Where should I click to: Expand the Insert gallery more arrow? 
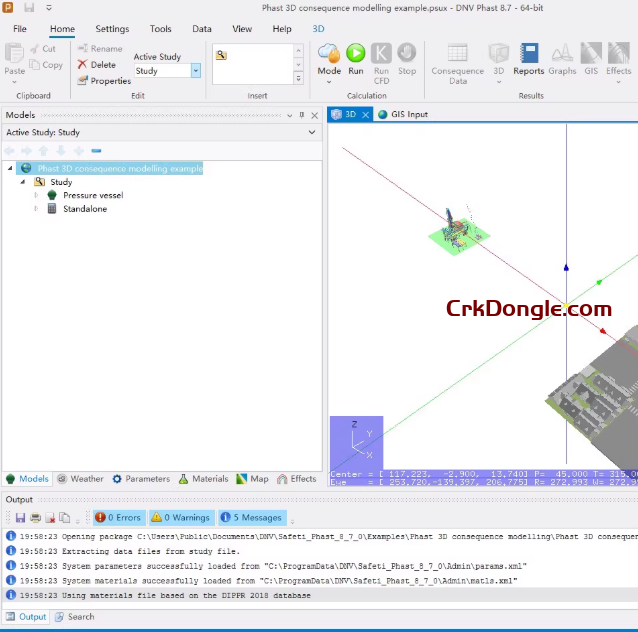pyautogui.click(x=299, y=78)
